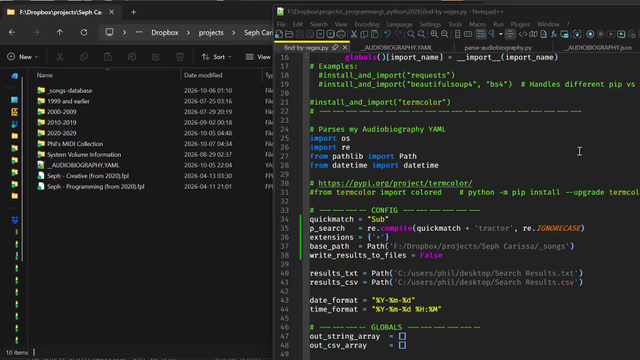This screenshot has width=640, height=360.
Task: Open the Sort dropdown in File Explorer
Action: (x=216, y=57)
